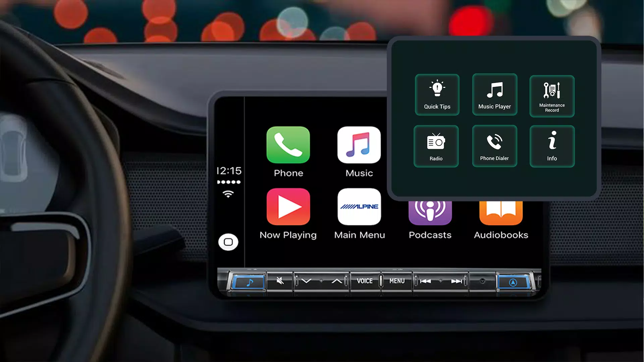Viewport: 644px width, 362px height.
Task: Tap the volume down chevron button
Action: (x=307, y=281)
